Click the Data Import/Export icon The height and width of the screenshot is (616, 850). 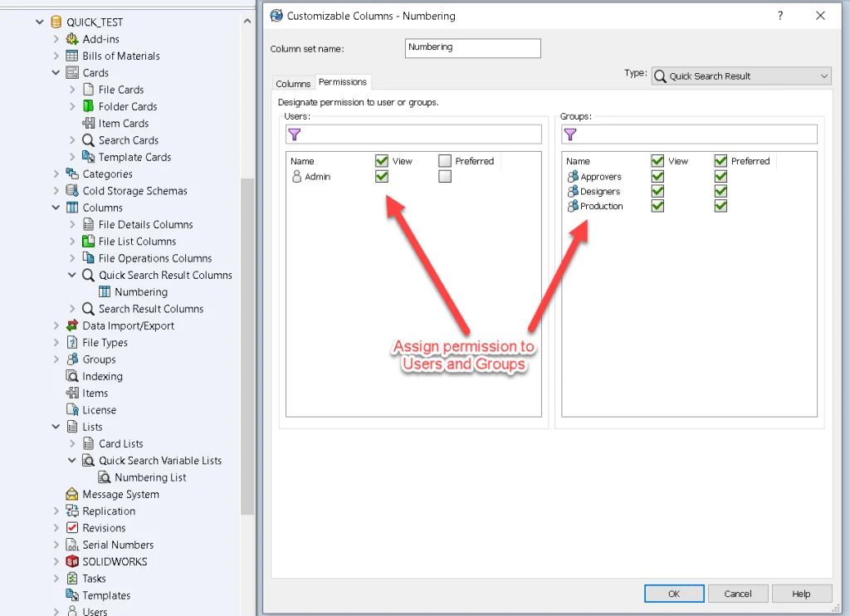pyautogui.click(x=72, y=325)
